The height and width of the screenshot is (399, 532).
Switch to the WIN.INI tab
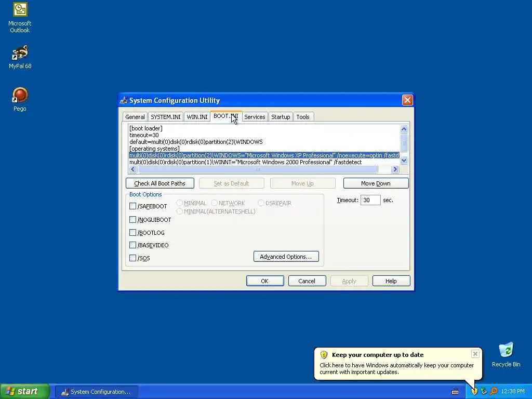[197, 117]
